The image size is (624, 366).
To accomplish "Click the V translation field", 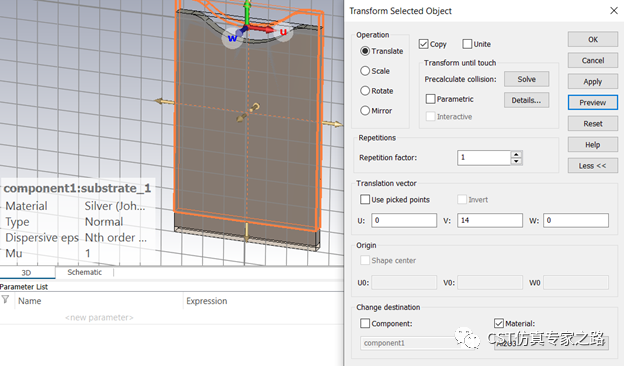I will tap(490, 220).
